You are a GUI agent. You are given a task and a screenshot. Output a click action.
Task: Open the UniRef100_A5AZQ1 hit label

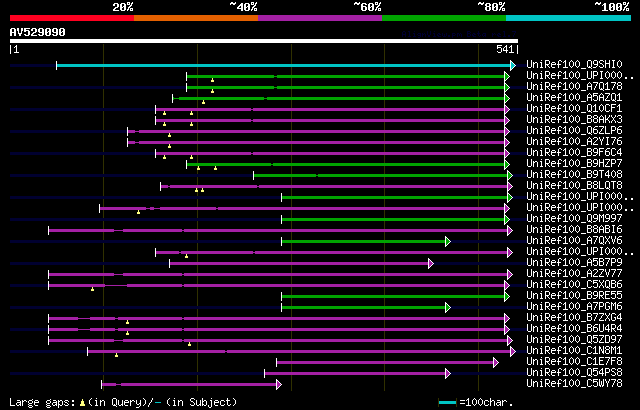click(x=574, y=98)
